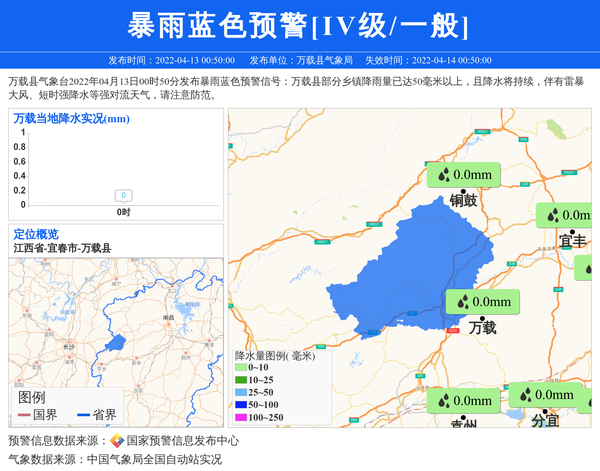Click the rainfall badge above 铜鼓

[463, 175]
